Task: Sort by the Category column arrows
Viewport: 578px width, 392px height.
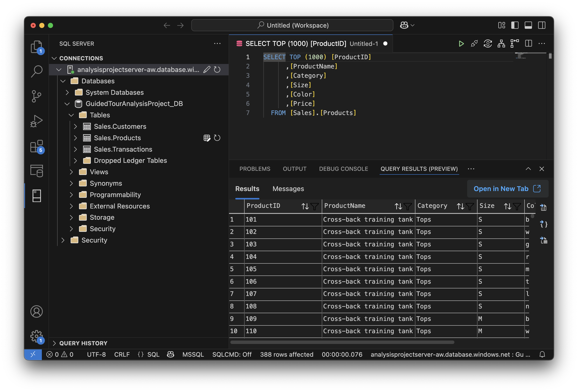Action: pyautogui.click(x=460, y=206)
